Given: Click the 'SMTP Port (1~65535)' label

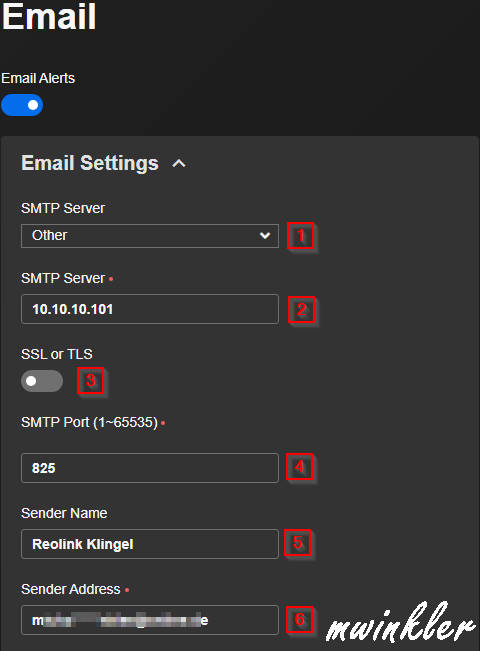Looking at the screenshot, I should (90, 423).
